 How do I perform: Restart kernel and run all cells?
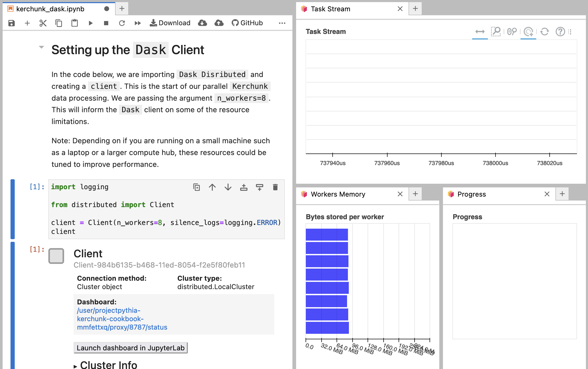[137, 23]
